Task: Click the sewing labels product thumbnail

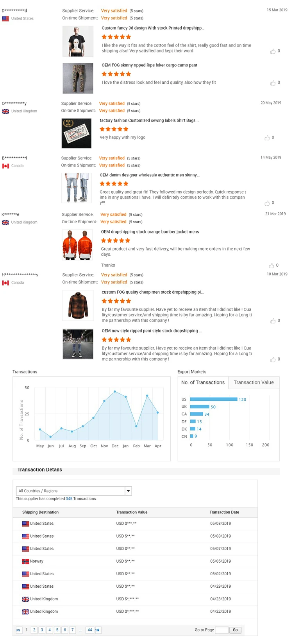Action: click(x=77, y=133)
